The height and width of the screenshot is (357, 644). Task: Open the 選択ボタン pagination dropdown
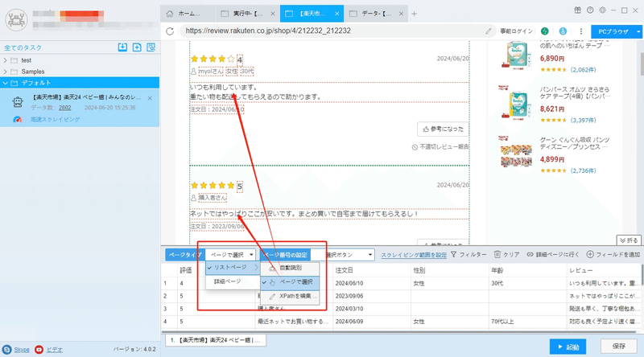[x=343, y=255]
